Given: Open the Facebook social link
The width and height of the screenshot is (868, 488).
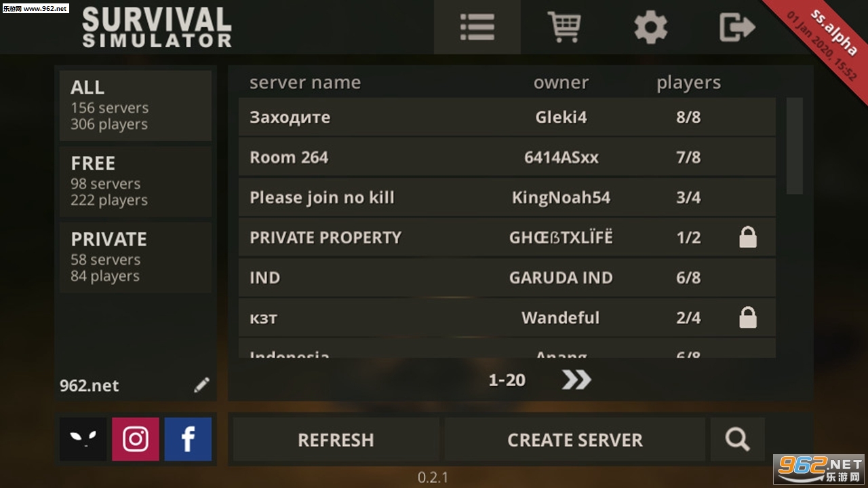Looking at the screenshot, I should coord(188,439).
